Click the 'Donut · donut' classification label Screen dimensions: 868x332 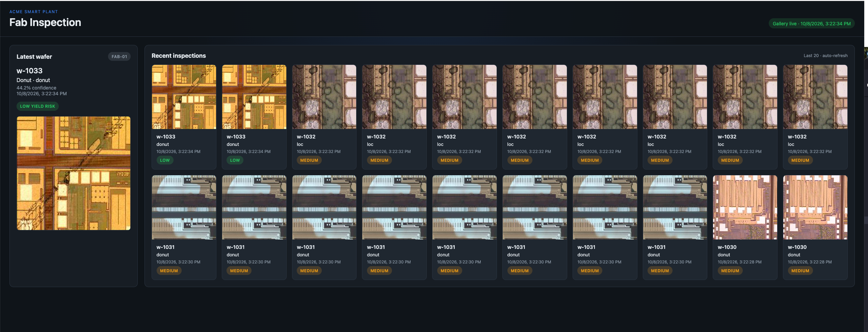coord(33,80)
